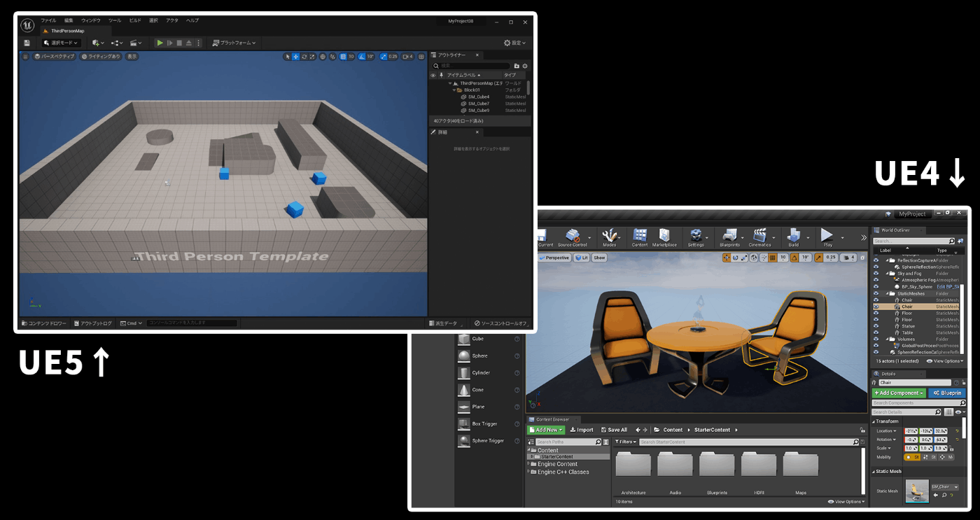Open the ファイル menu in UE5
The width and height of the screenshot is (980, 520).
[x=48, y=20]
